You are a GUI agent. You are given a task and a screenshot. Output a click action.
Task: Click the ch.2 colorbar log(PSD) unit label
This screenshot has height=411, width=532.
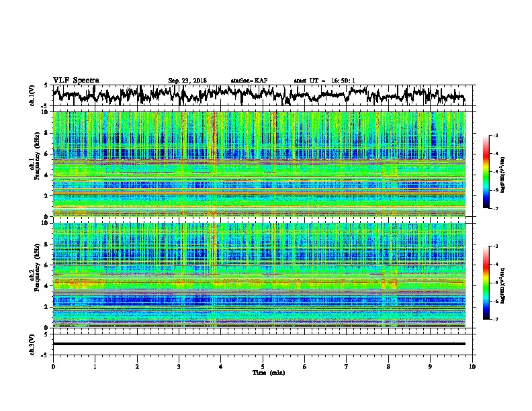tap(503, 286)
